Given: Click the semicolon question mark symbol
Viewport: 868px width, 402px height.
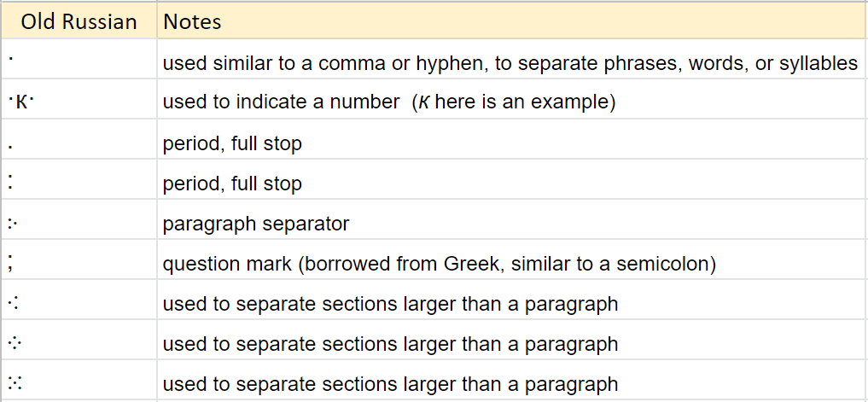Looking at the screenshot, I should 11,261.
